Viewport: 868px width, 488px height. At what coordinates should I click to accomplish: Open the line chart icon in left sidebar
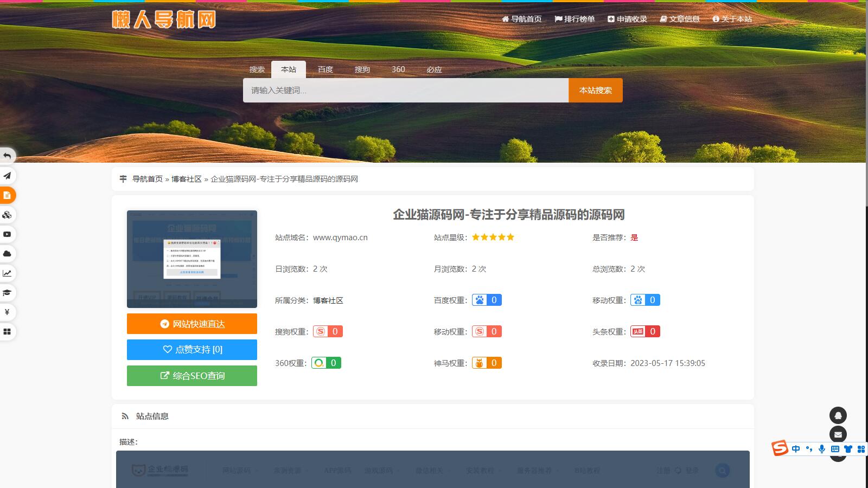click(x=7, y=273)
